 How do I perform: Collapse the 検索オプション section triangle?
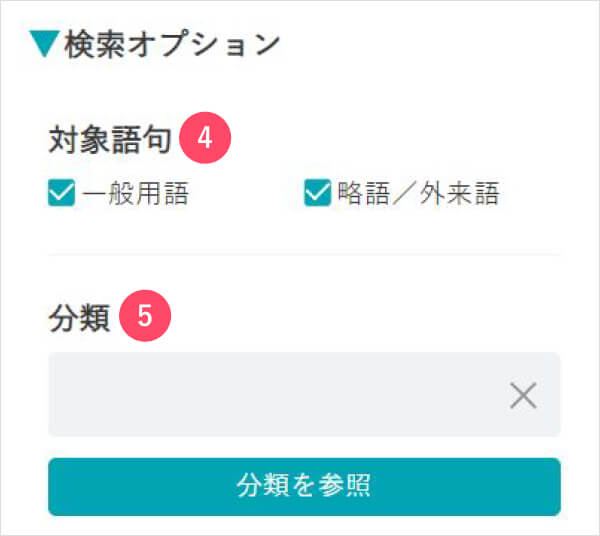coord(44,44)
